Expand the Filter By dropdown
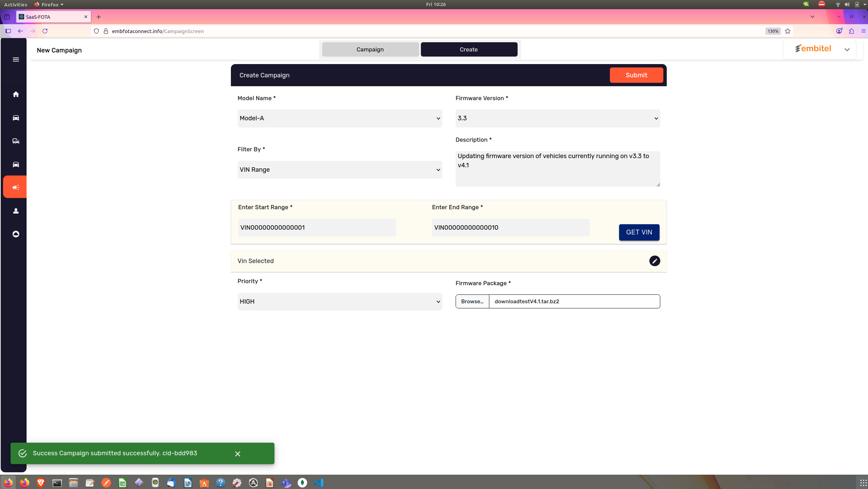This screenshot has height=489, width=868. coord(340,170)
